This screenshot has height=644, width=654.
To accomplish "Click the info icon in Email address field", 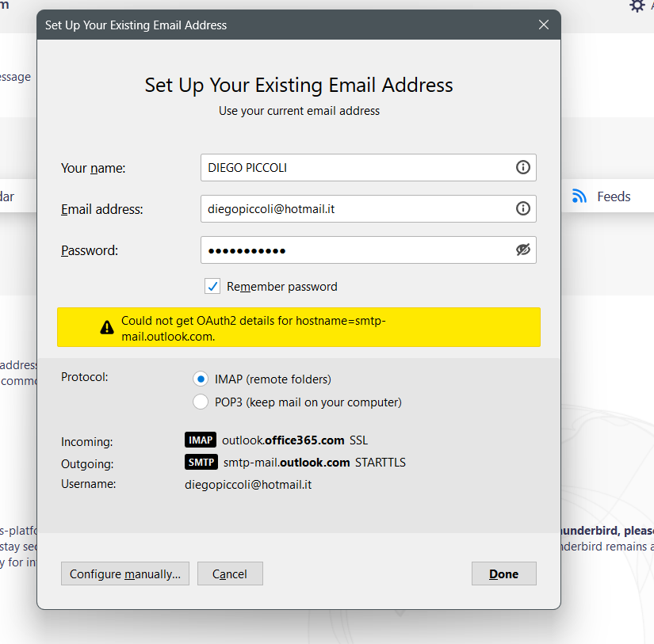I will [522, 208].
